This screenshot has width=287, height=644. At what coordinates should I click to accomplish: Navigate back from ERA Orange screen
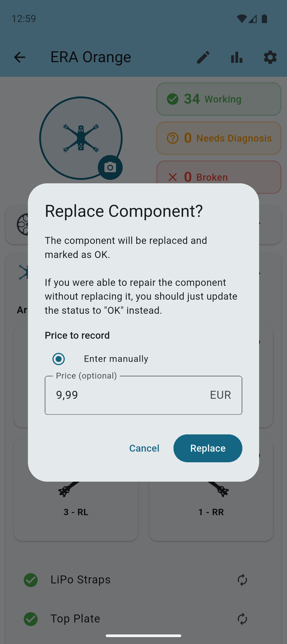19,57
